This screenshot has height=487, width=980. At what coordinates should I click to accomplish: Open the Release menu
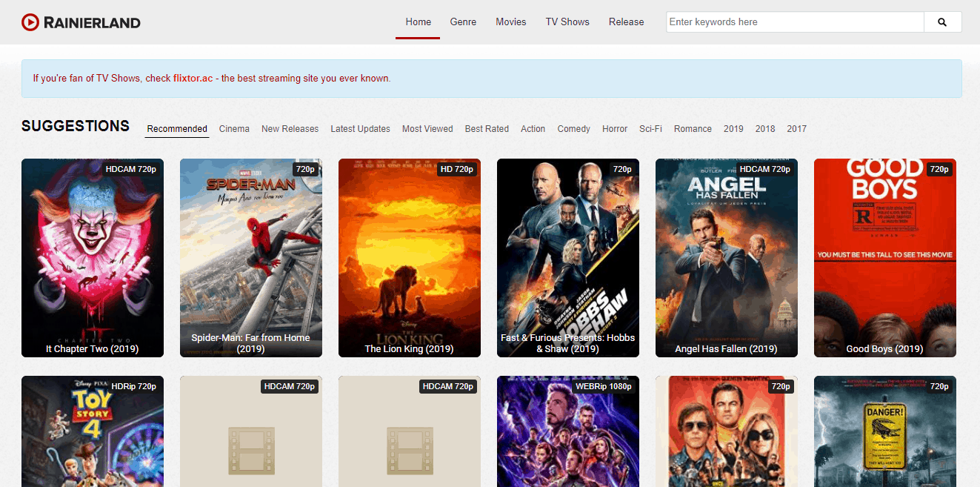coord(627,22)
